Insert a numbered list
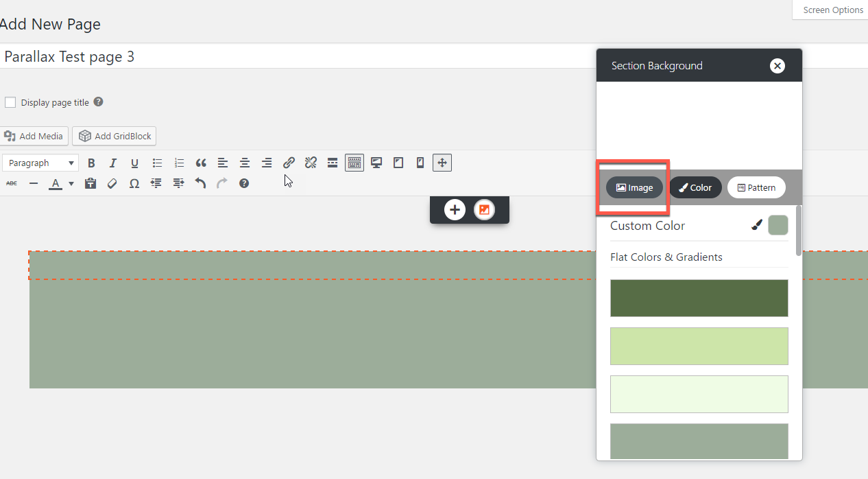The height and width of the screenshot is (479, 868). coord(179,163)
